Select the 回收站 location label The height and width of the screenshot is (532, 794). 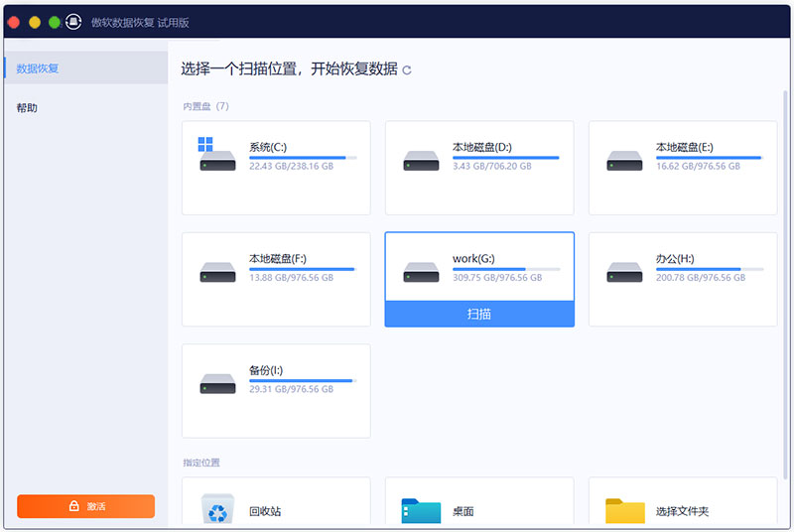tap(265, 511)
